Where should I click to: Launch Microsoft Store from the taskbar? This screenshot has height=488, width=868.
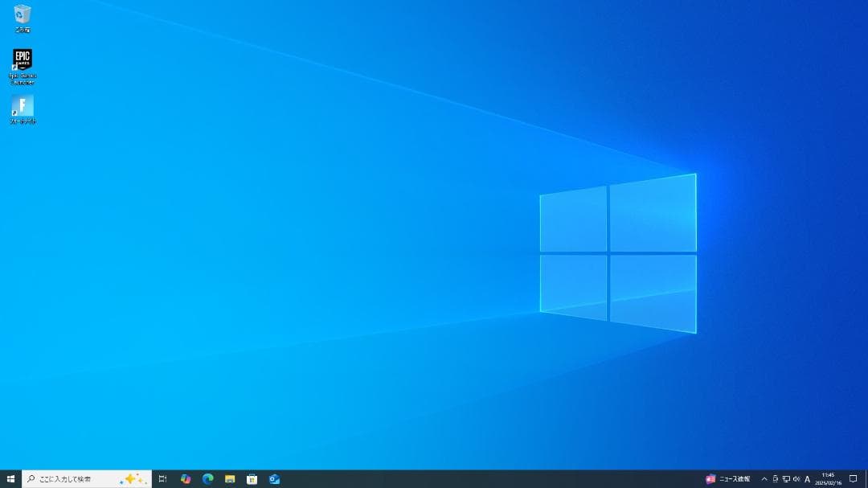point(252,479)
